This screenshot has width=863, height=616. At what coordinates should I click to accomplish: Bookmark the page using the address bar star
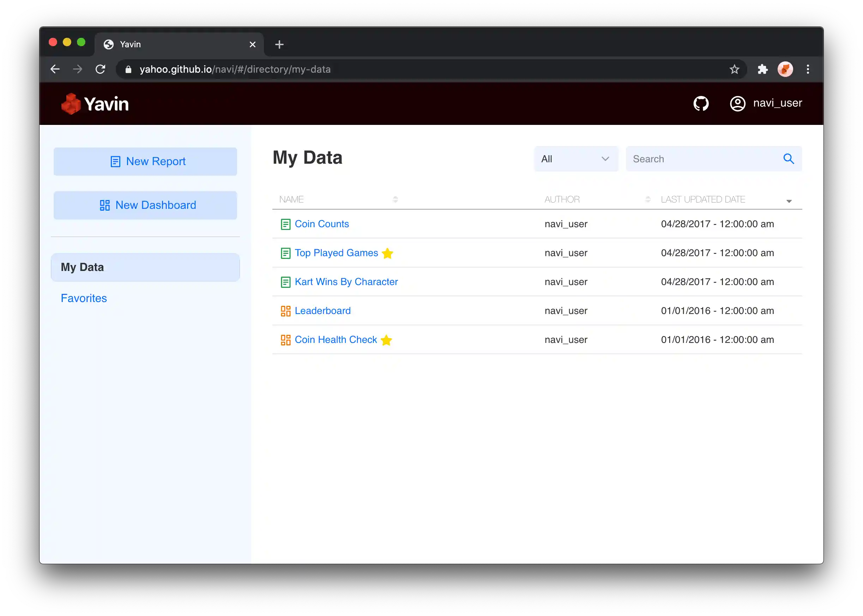[735, 69]
